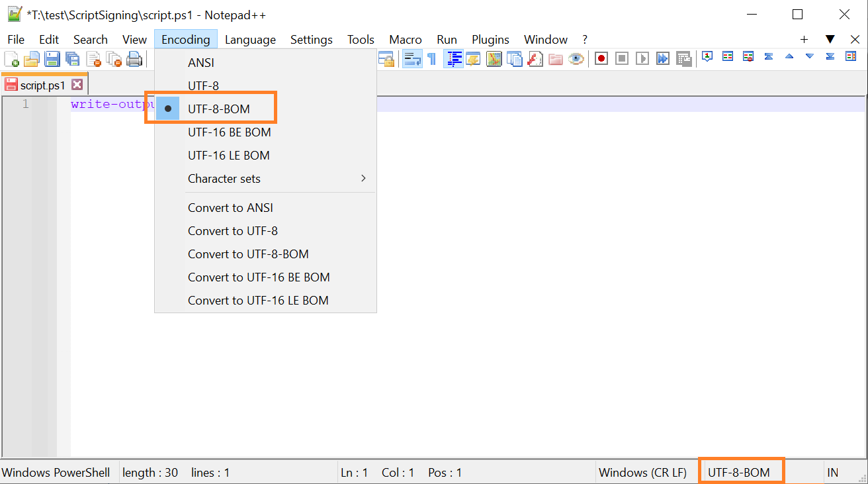The image size is (868, 484).
Task: Expand the Character sets submenu
Action: pos(224,178)
